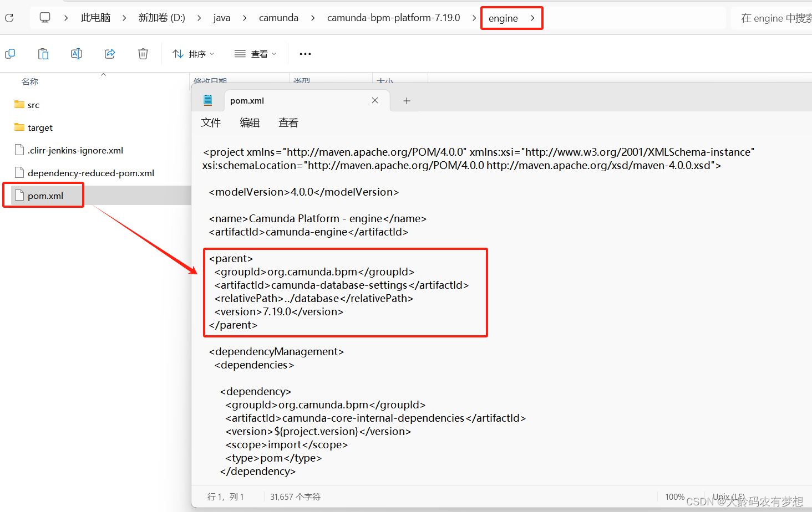This screenshot has height=512, width=812.
Task: Click the dependency-reduced-pom.xml file icon
Action: pos(19,172)
